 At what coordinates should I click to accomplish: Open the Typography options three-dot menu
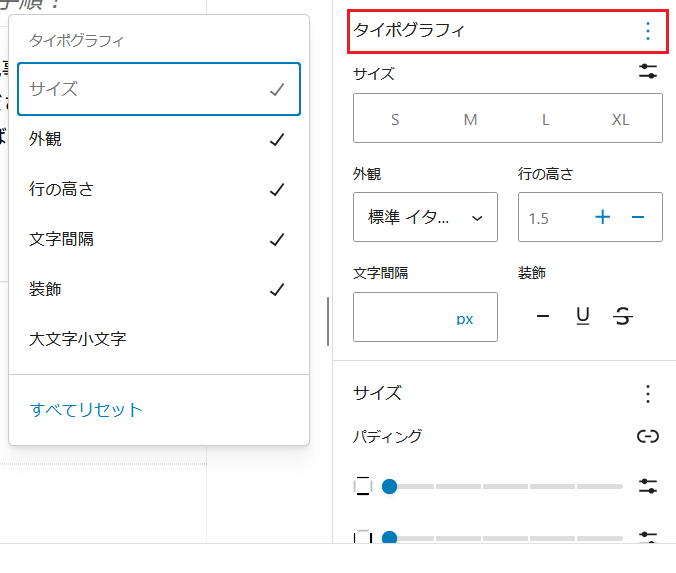tap(648, 31)
